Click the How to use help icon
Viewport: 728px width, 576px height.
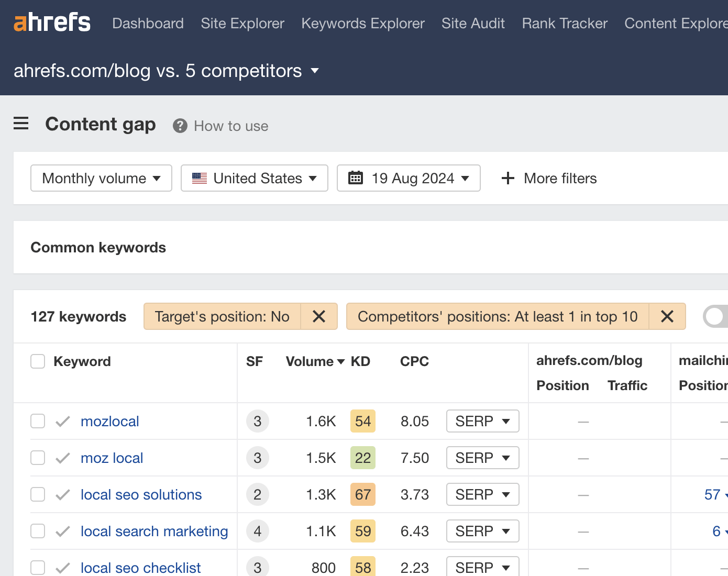[180, 126]
